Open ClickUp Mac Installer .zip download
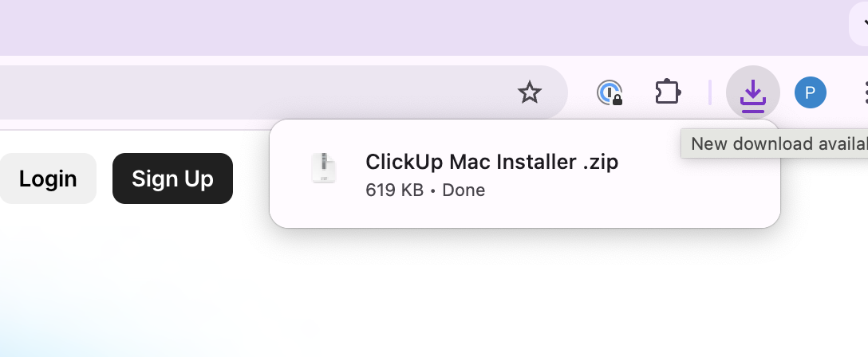This screenshot has height=357, width=868. coord(491,162)
